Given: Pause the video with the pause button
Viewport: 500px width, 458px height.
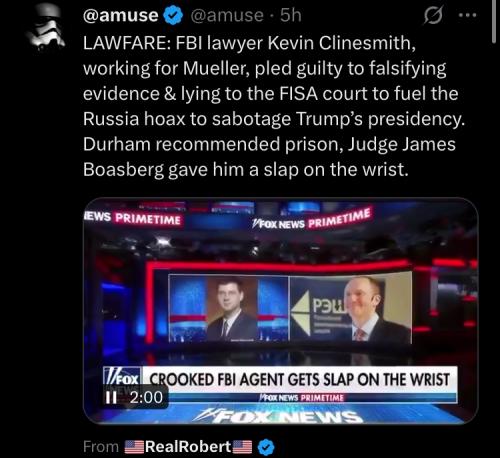Looking at the screenshot, I should [111, 397].
